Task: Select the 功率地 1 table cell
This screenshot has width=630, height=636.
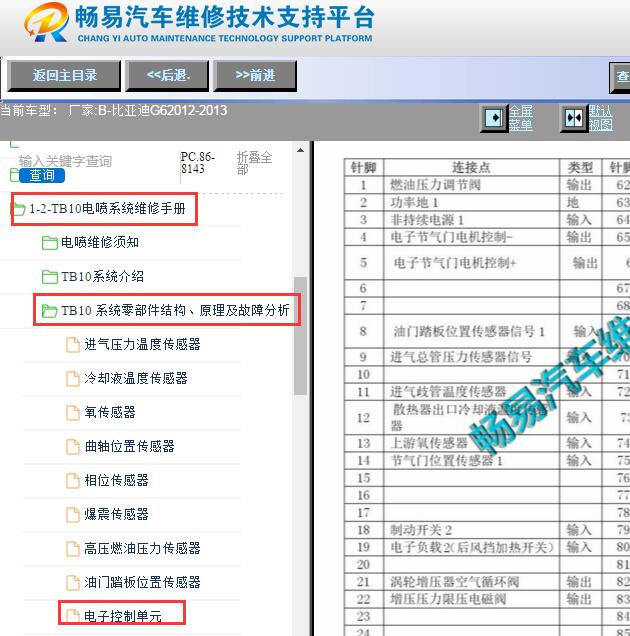Action: [x=471, y=202]
